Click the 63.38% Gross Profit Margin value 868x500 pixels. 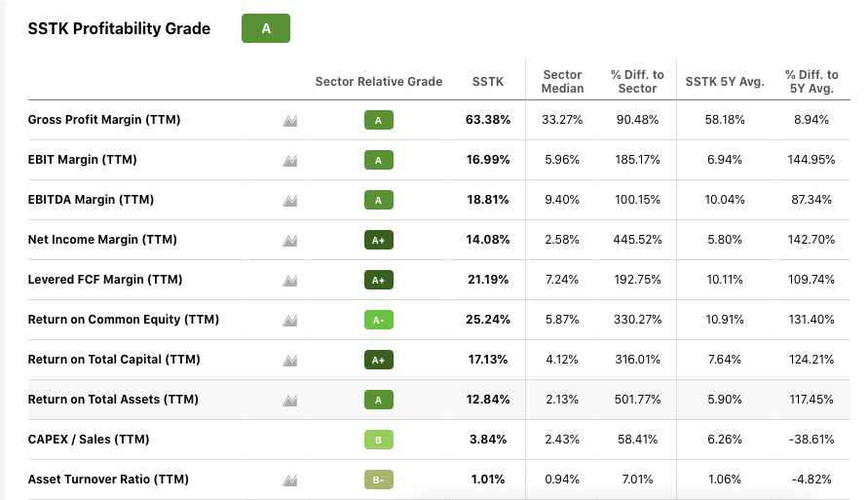click(x=488, y=120)
